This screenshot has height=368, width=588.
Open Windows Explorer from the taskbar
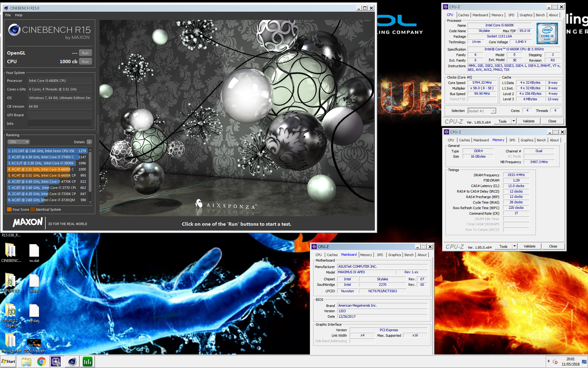click(x=26, y=362)
